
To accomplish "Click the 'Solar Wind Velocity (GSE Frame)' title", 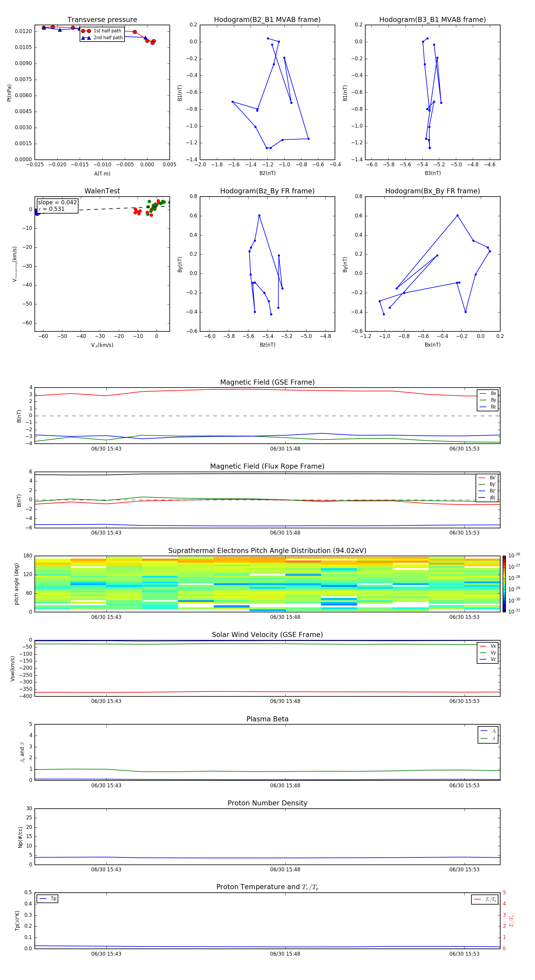I will [x=267, y=635].
